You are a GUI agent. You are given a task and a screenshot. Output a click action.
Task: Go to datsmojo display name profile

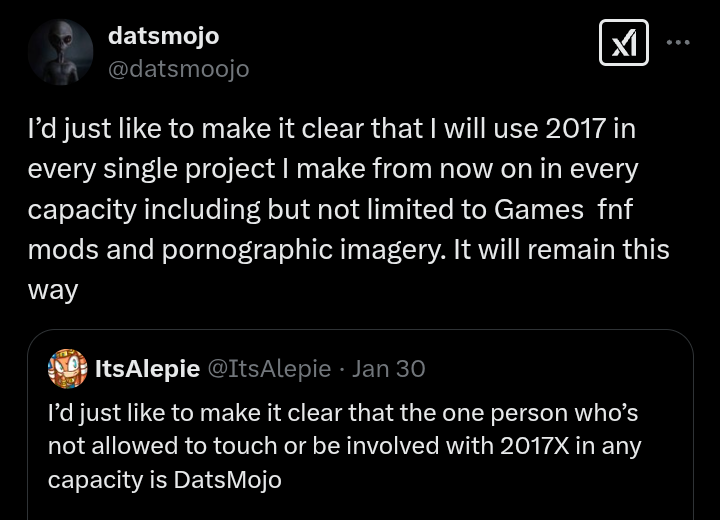163,36
